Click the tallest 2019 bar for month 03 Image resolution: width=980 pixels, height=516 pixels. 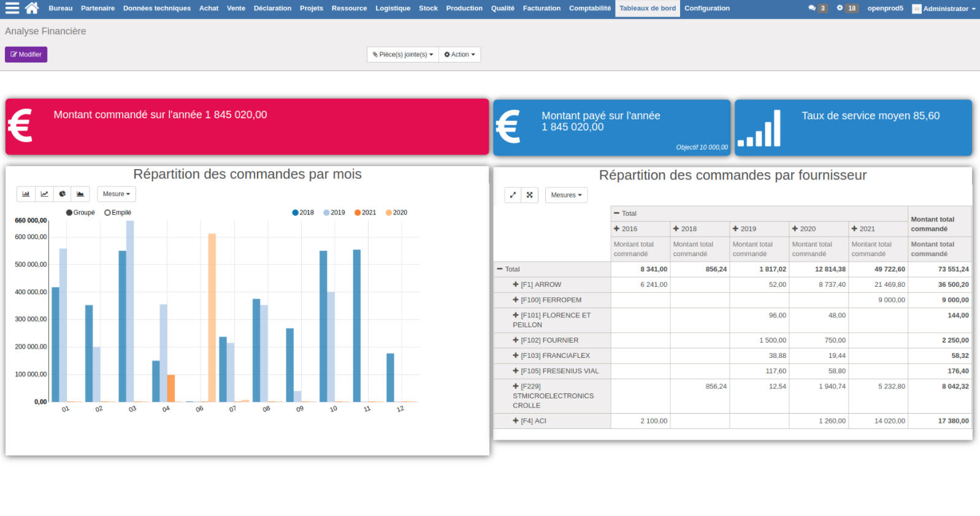click(x=130, y=311)
